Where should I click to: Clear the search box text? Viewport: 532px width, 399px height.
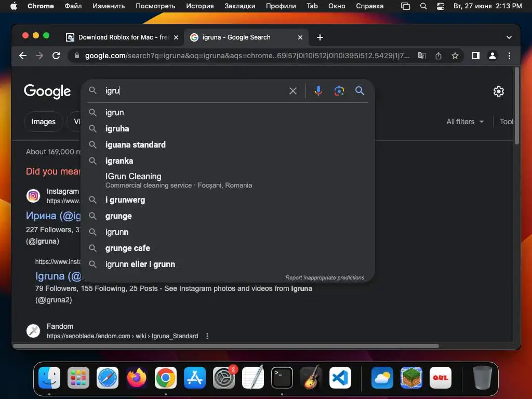tap(293, 90)
